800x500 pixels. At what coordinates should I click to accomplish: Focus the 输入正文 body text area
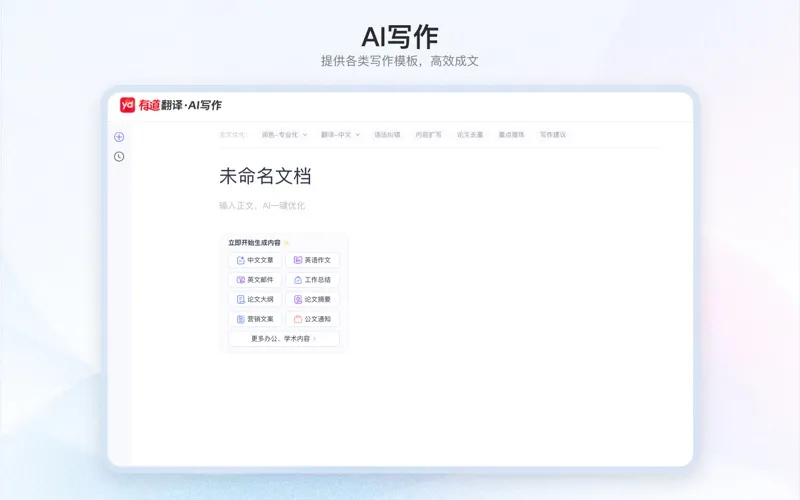click(x=262, y=206)
